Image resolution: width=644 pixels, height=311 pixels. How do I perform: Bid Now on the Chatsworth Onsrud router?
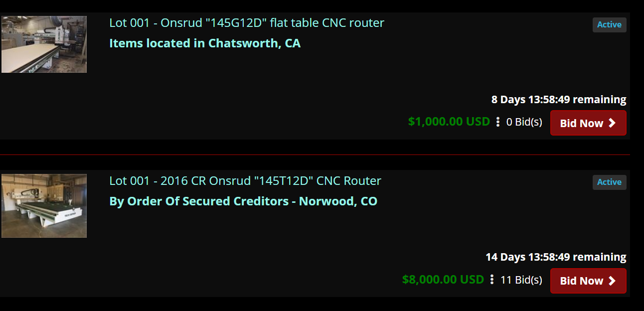[x=588, y=123]
